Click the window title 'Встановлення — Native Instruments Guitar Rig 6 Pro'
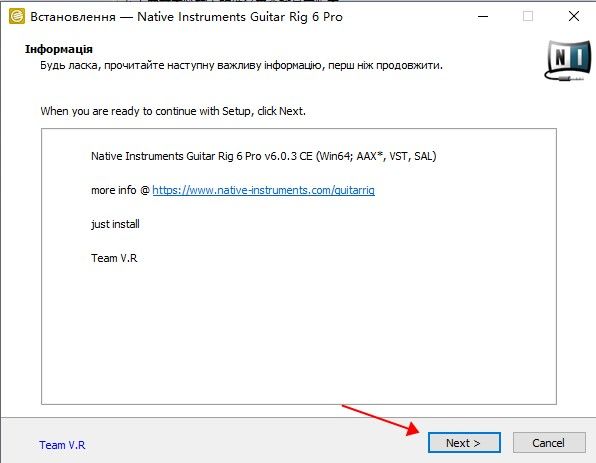Screen dimensions: 596x463 tap(186, 17)
